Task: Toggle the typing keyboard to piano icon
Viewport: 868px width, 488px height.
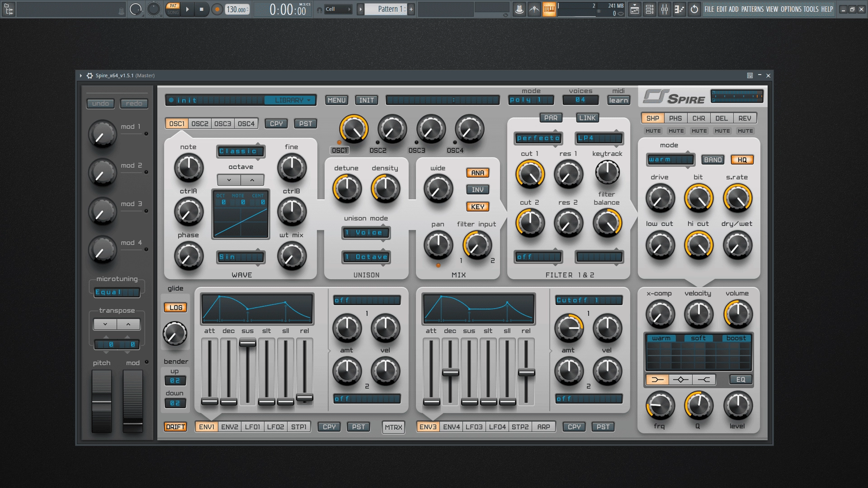Action: click(x=549, y=9)
